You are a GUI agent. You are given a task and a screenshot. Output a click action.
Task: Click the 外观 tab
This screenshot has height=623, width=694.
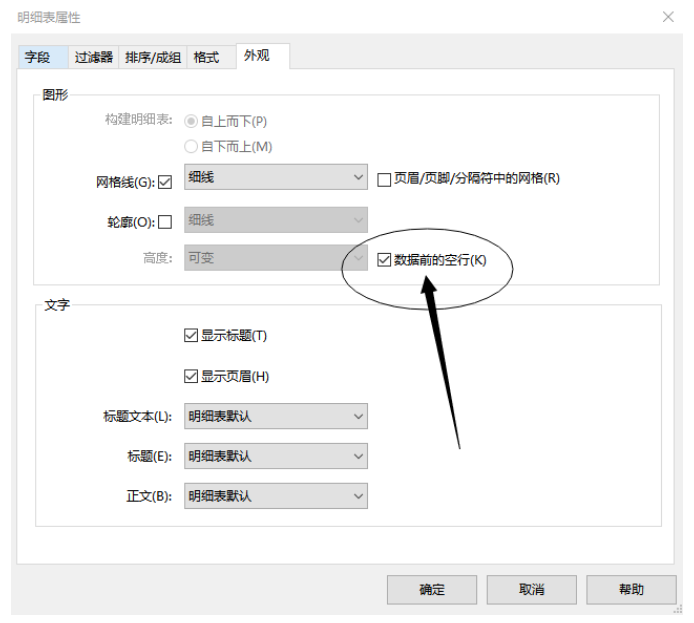pos(257,56)
